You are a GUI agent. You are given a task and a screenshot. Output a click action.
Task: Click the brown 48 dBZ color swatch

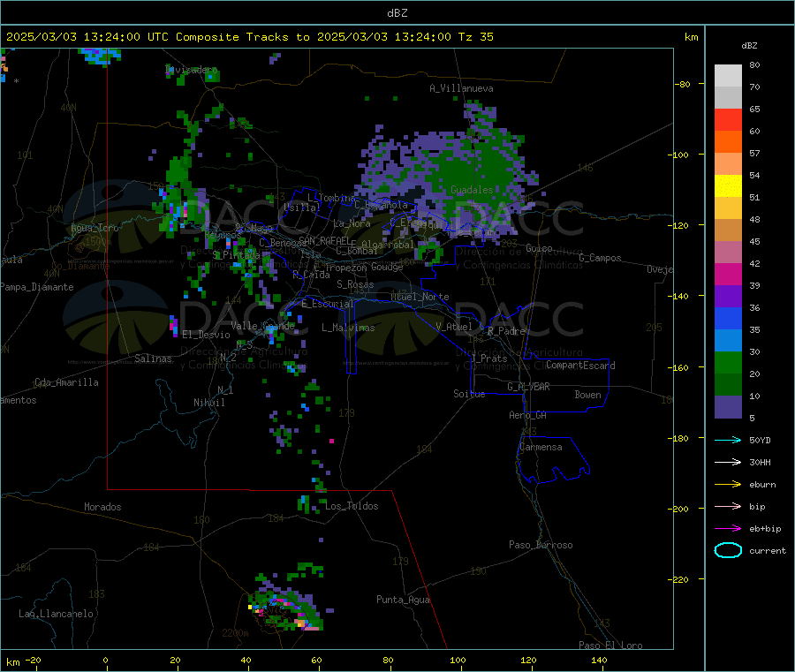point(728,230)
